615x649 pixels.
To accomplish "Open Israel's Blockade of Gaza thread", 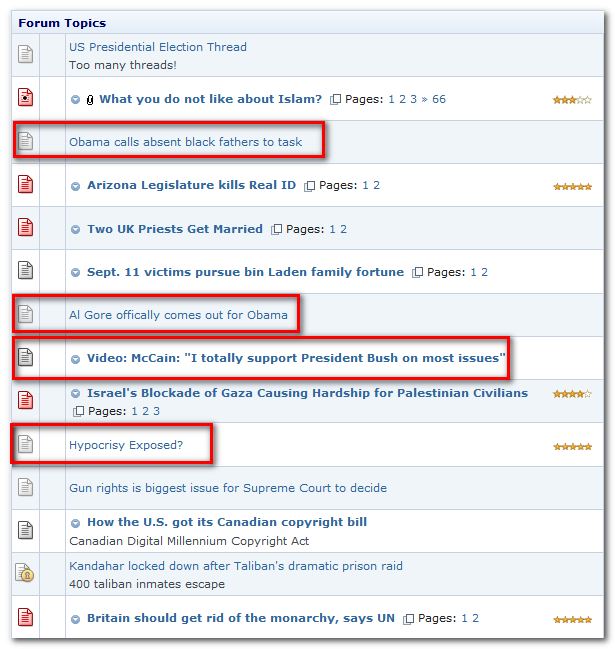I will 307,393.
